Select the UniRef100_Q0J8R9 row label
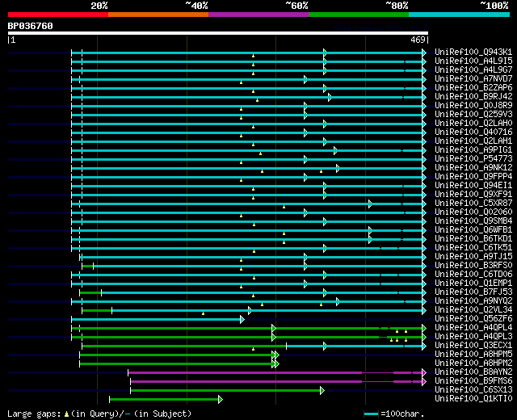The height and width of the screenshot is (420, 517). tap(473, 106)
